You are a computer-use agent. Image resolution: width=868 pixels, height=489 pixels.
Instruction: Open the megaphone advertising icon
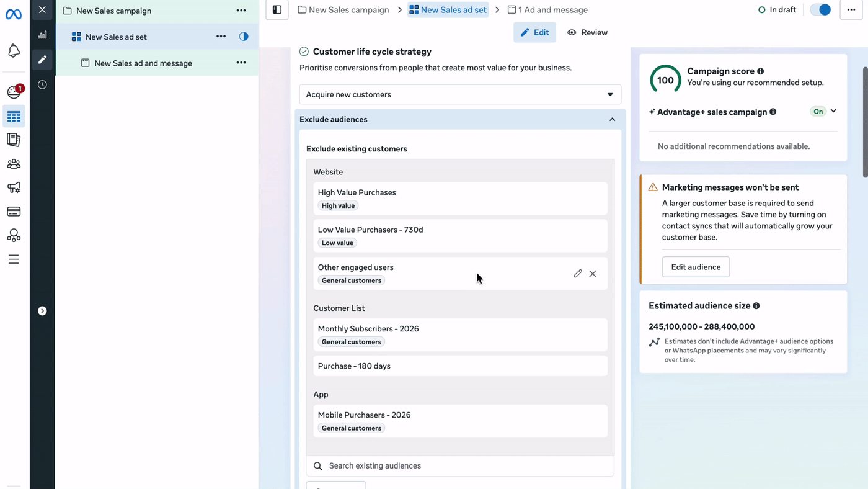pyautogui.click(x=14, y=187)
